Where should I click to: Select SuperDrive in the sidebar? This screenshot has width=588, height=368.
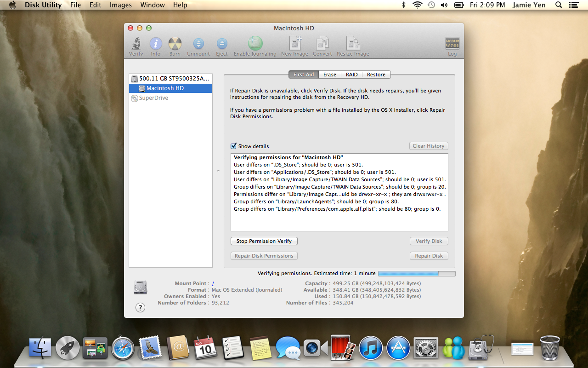170,98
